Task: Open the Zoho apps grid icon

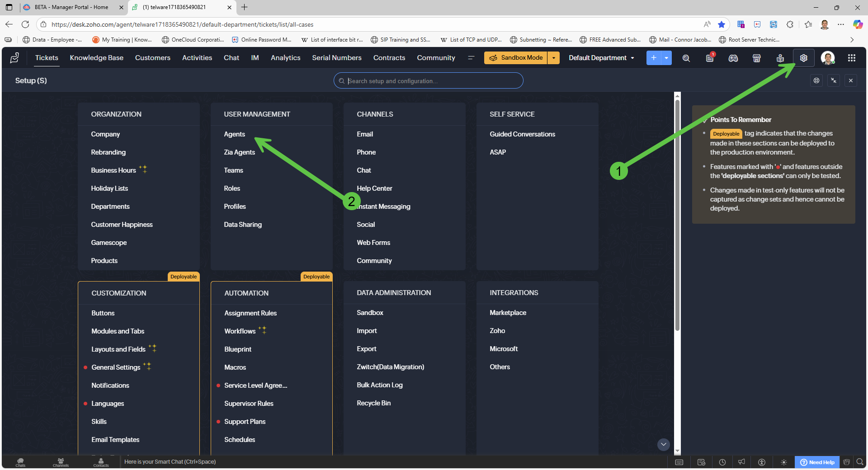Action: (851, 58)
